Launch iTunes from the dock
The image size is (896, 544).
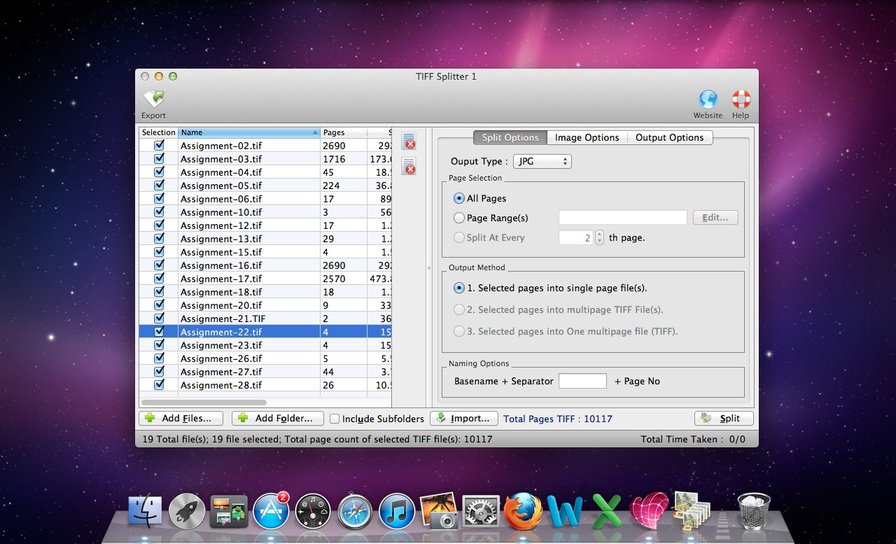(x=397, y=510)
